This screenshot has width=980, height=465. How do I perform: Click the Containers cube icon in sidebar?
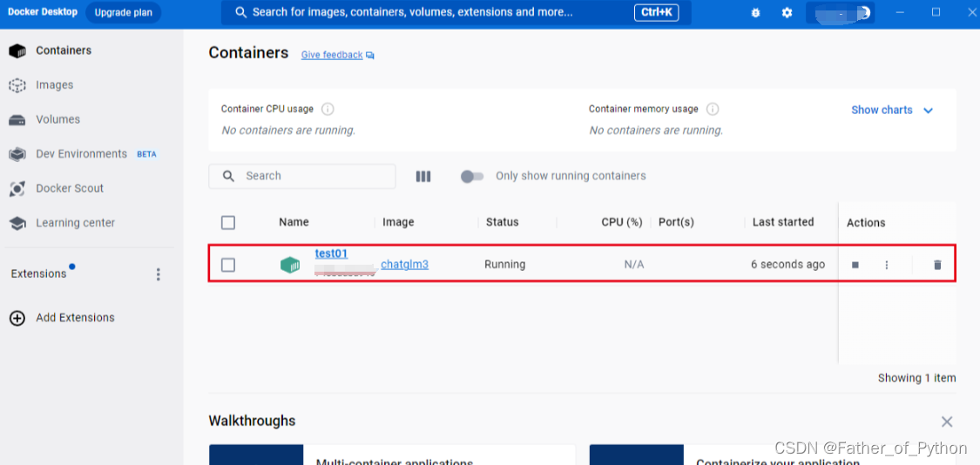[x=17, y=51]
